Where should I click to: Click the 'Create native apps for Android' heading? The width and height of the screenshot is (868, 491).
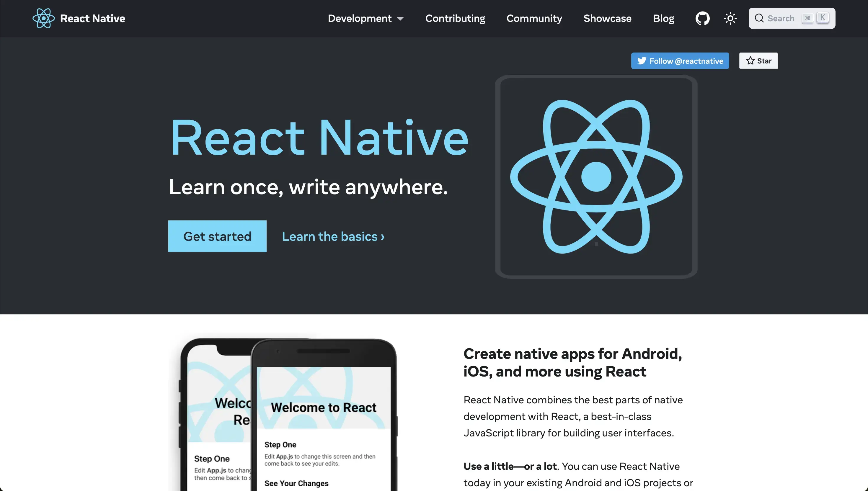(x=573, y=363)
